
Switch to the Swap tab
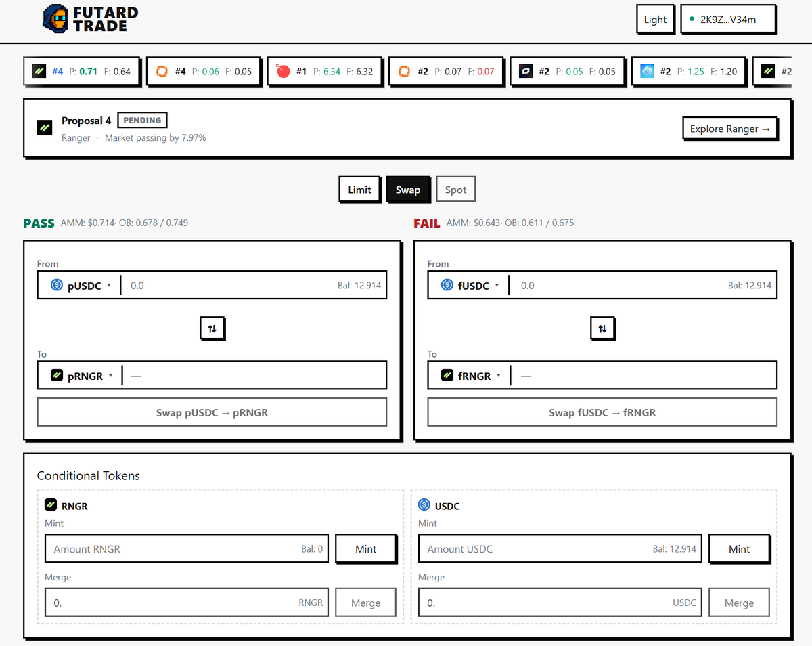click(408, 190)
